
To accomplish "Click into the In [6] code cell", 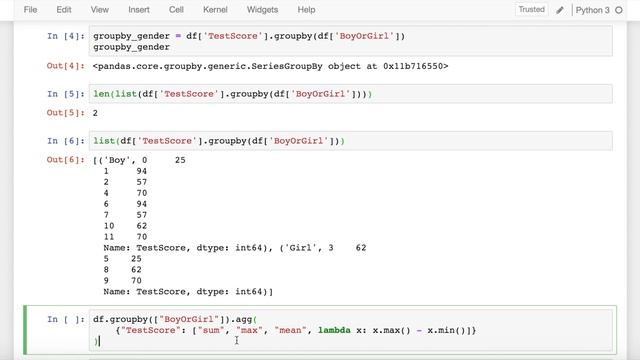I will click(350, 141).
